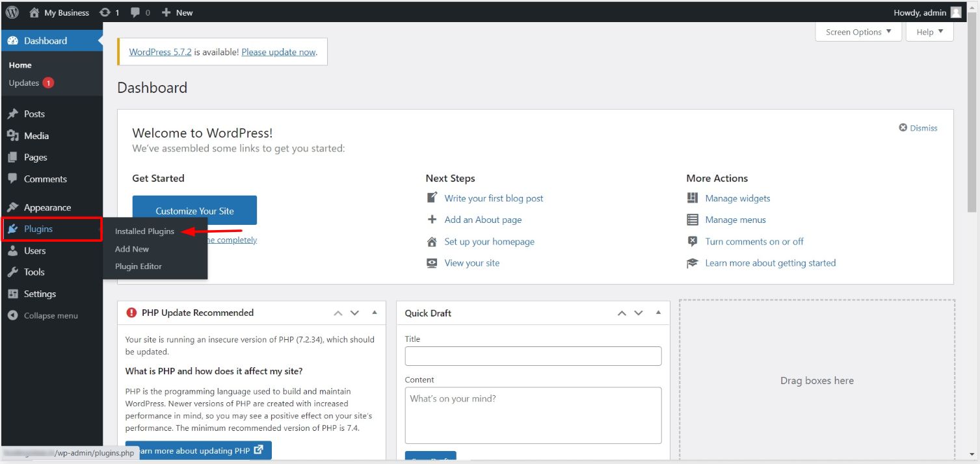The width and height of the screenshot is (980, 464).
Task: Open Plugin Editor submenu item
Action: 139,266
